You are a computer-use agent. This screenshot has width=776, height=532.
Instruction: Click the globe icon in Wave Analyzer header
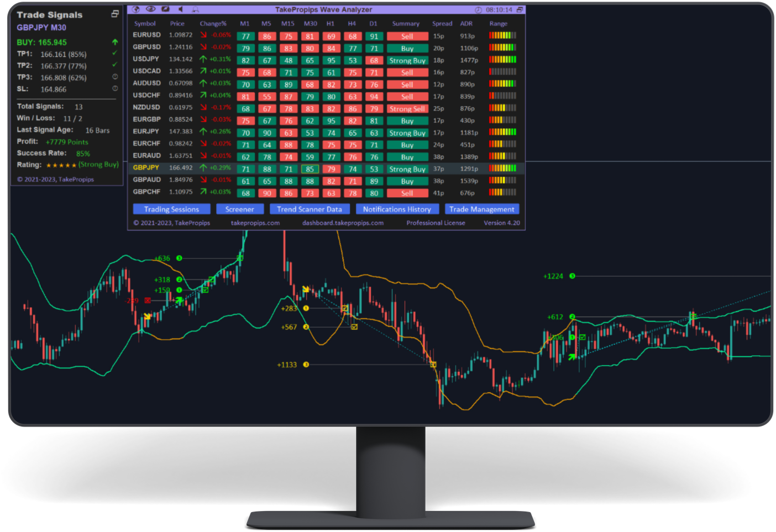click(135, 9)
